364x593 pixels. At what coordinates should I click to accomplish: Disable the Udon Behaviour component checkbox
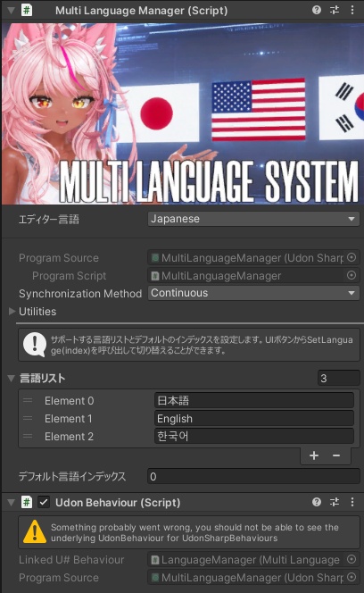(44, 502)
